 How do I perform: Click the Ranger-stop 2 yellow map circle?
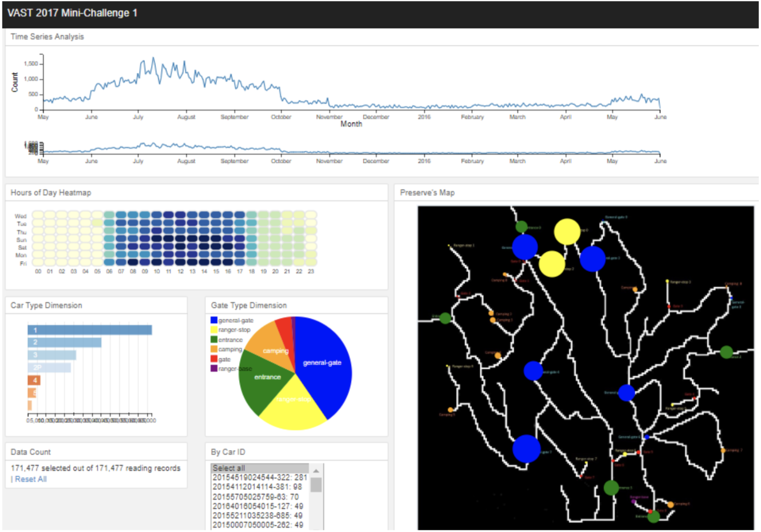[552, 264]
